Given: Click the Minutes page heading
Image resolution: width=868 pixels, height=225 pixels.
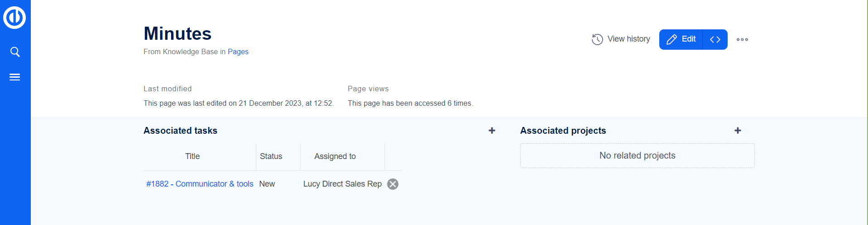Looking at the screenshot, I should click(x=177, y=33).
